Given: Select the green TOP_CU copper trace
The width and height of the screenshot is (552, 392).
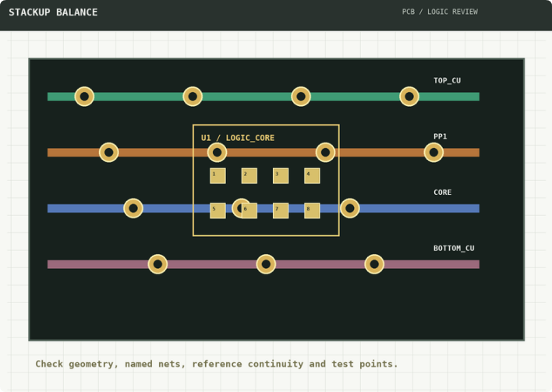Looking at the screenshot, I should coord(264,97).
